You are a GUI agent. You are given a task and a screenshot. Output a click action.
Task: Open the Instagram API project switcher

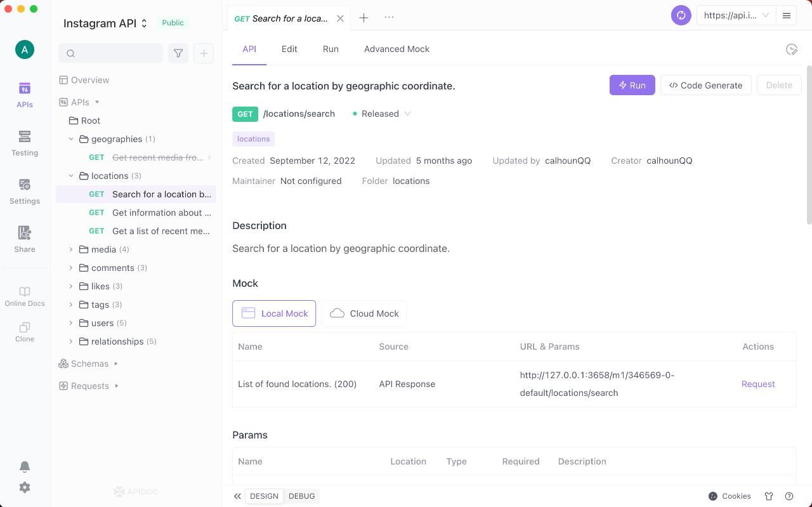pos(105,23)
